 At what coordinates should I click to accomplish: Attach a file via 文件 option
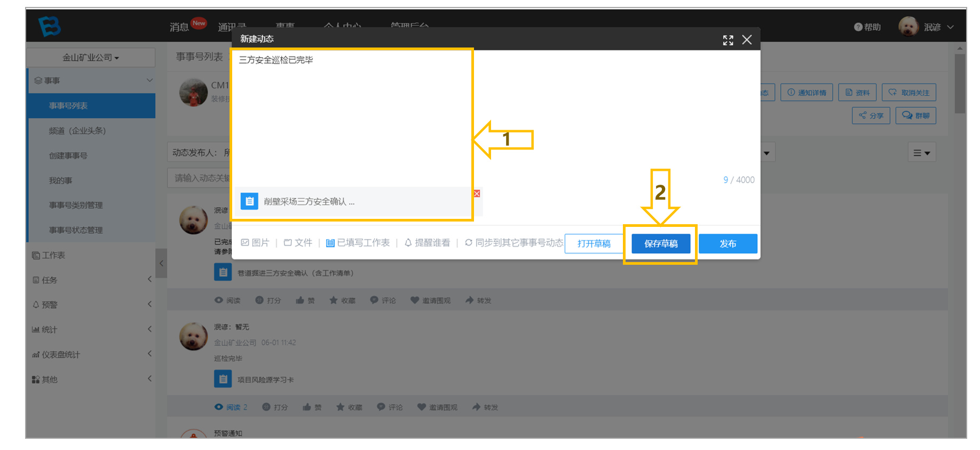(298, 243)
